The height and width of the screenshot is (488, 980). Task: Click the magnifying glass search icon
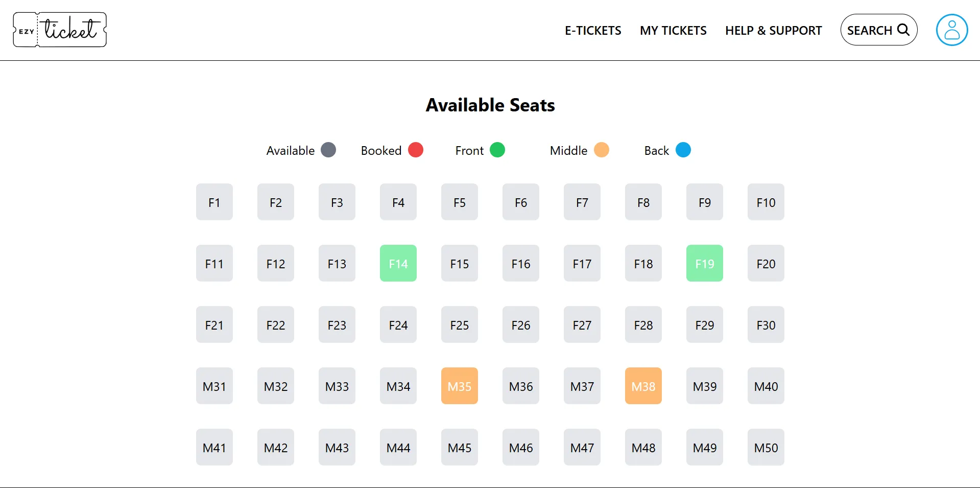pyautogui.click(x=903, y=30)
